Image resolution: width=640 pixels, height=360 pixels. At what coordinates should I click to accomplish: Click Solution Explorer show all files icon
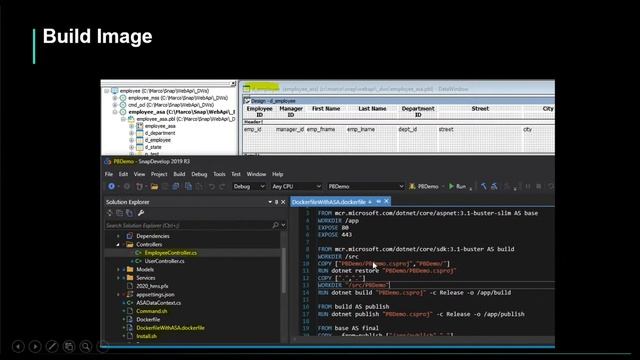(129, 213)
